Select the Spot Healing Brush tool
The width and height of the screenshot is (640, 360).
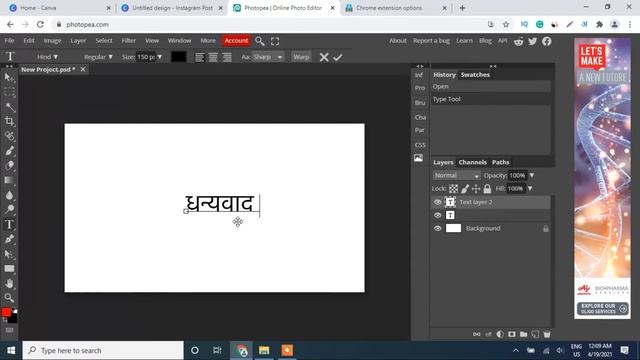pos(9,136)
